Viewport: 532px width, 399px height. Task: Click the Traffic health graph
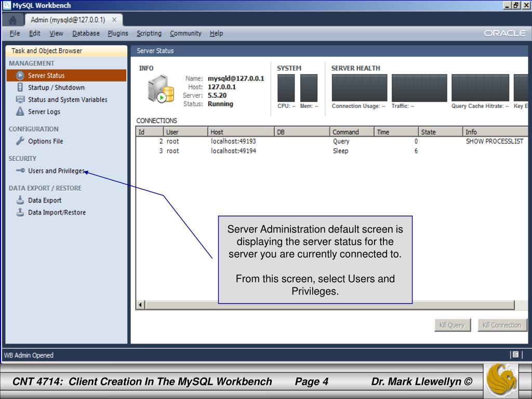pos(419,88)
